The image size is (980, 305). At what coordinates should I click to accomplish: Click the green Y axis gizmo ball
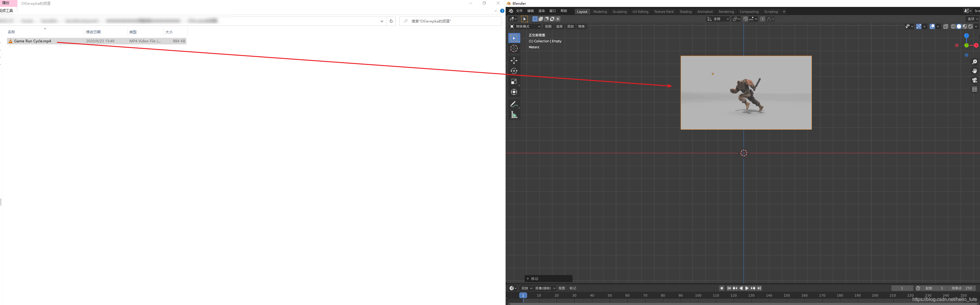point(966,45)
